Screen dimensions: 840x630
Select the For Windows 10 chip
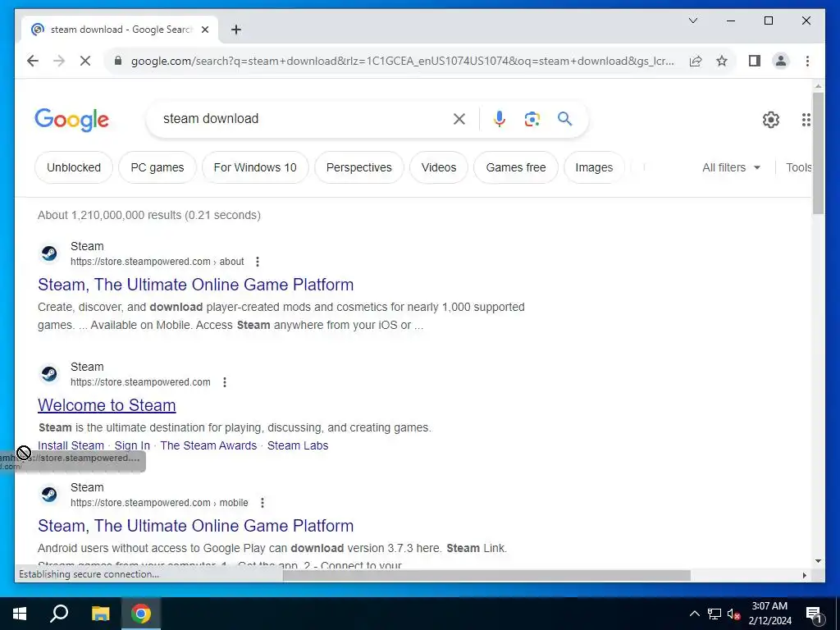click(255, 167)
